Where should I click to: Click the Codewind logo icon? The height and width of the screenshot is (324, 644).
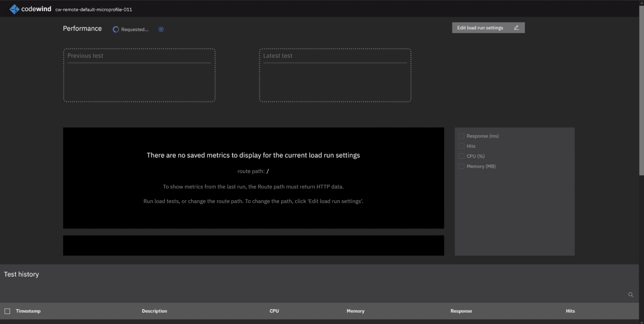point(14,9)
